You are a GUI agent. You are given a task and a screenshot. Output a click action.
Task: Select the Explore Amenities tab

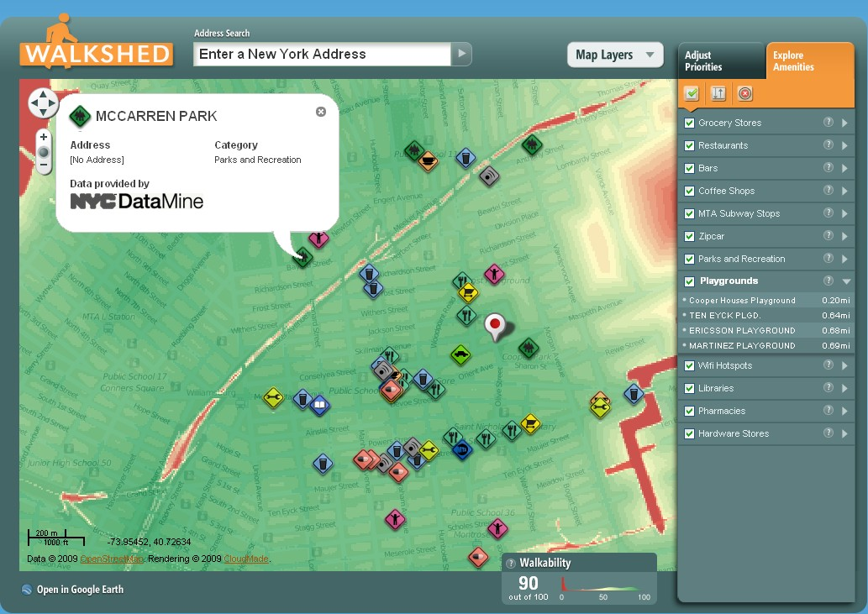(810, 60)
